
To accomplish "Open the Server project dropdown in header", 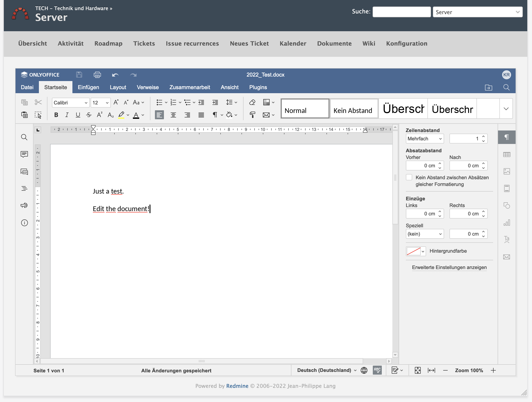I will (x=477, y=12).
